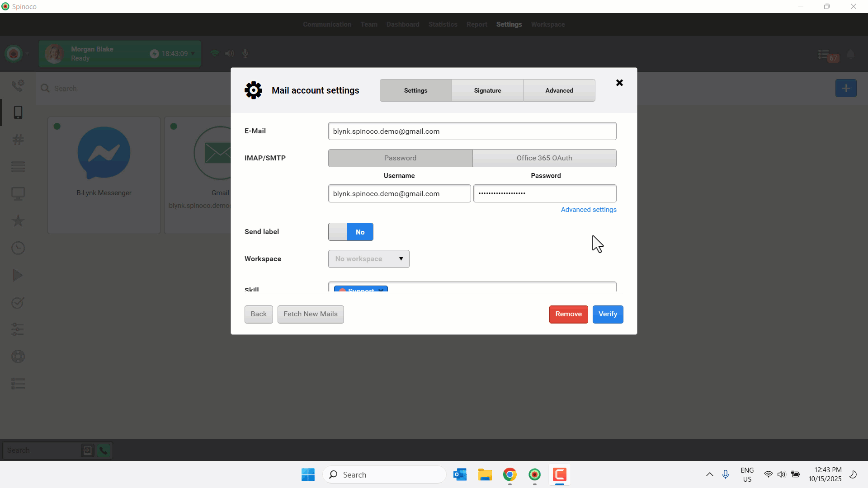Expand the Morgan Blake status dropdown

193,54
